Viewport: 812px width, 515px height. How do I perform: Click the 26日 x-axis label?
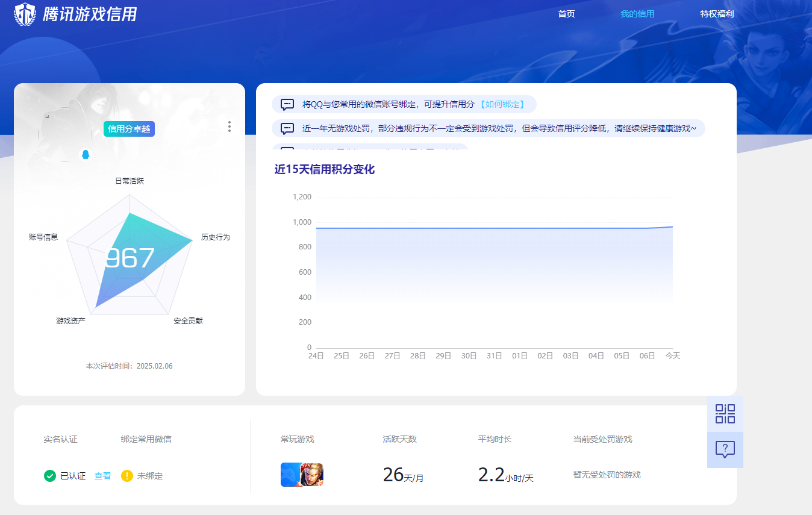coord(367,356)
